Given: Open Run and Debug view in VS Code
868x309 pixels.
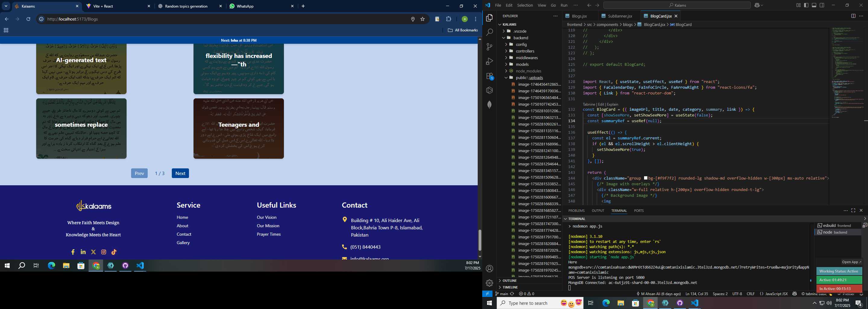Looking at the screenshot, I should click(489, 61).
